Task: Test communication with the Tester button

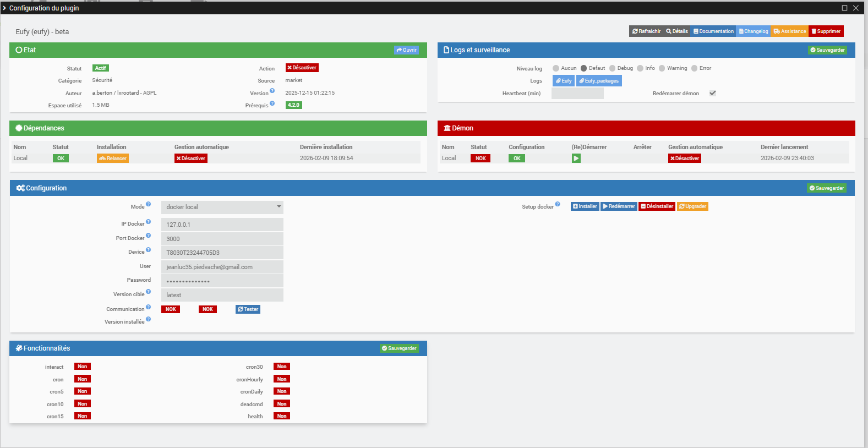Action: [248, 309]
